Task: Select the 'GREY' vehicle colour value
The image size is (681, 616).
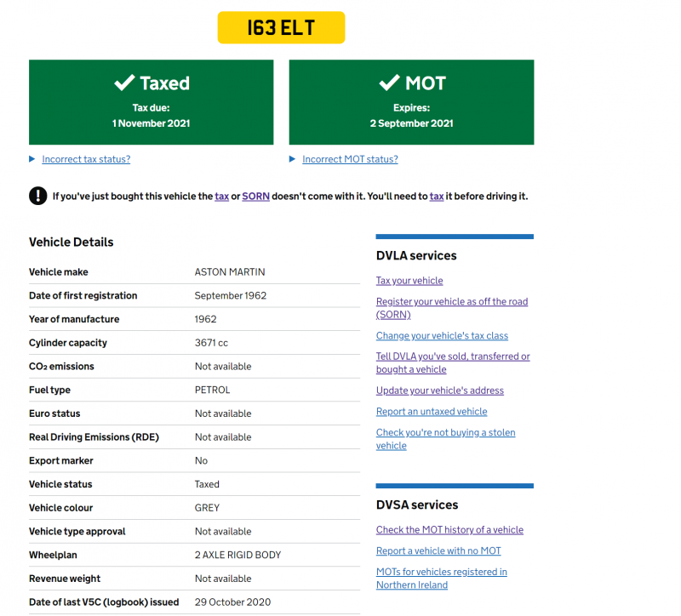Action: [x=207, y=507]
